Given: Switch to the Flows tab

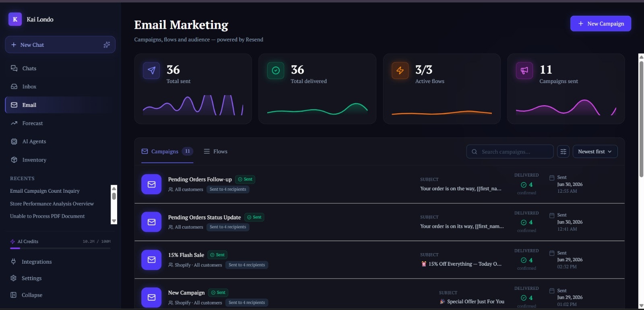Looking at the screenshot, I should point(215,152).
